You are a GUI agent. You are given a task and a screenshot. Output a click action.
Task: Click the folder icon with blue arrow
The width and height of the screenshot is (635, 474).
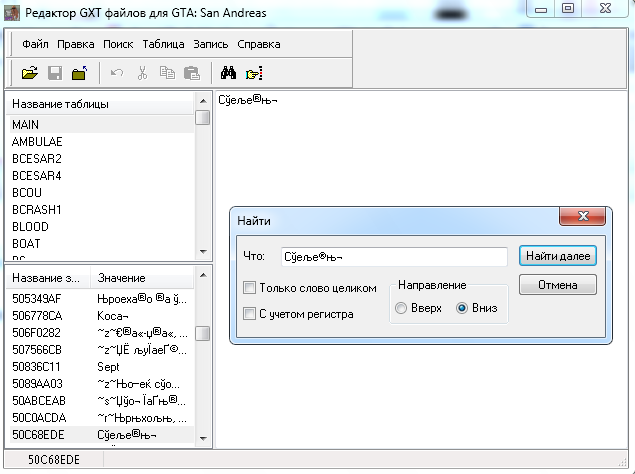[x=79, y=73]
